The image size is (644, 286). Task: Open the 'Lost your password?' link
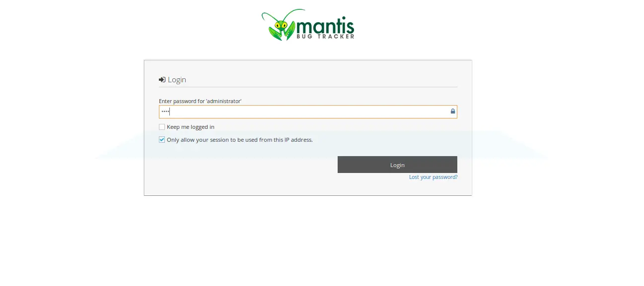[x=433, y=177]
